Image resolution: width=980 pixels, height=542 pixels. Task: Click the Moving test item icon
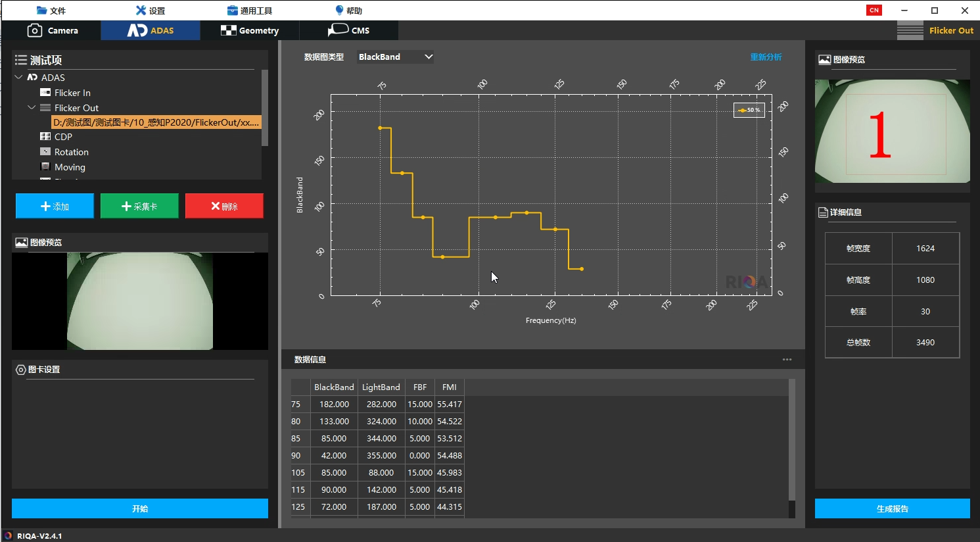pos(45,167)
